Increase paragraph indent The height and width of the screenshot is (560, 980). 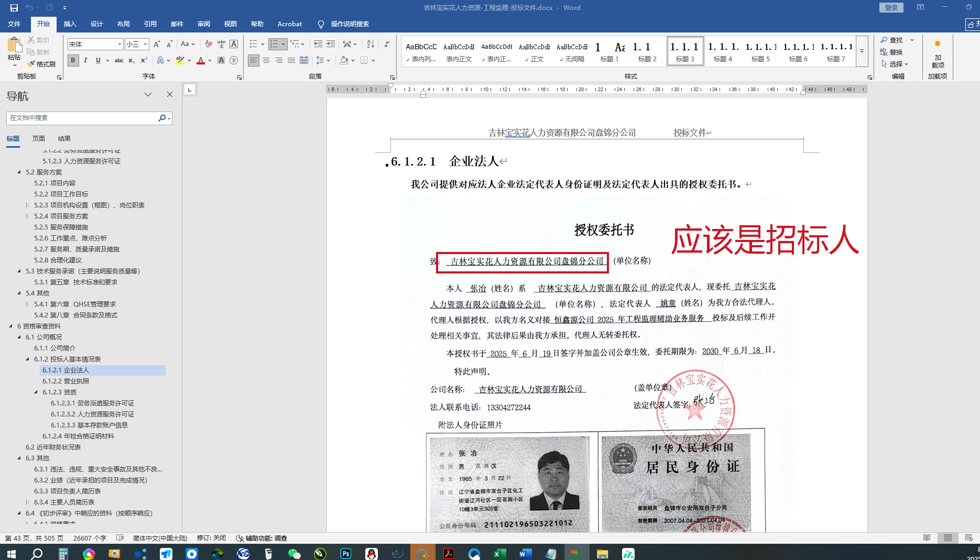point(331,44)
